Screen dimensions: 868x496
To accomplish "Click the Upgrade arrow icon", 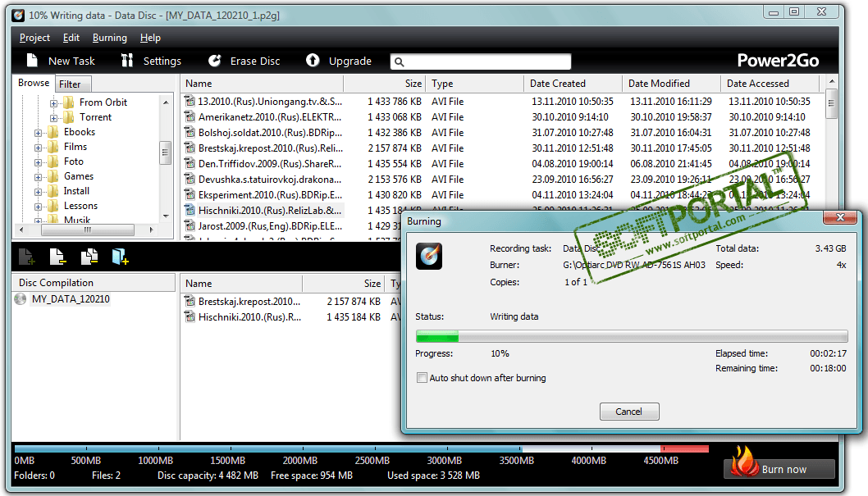I will [x=313, y=61].
